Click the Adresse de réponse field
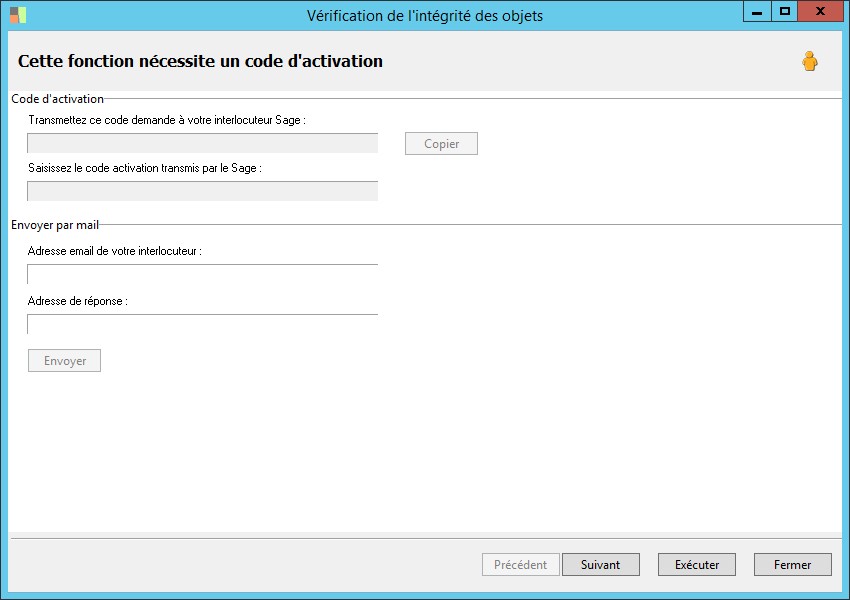This screenshot has width=850, height=600. click(203, 324)
